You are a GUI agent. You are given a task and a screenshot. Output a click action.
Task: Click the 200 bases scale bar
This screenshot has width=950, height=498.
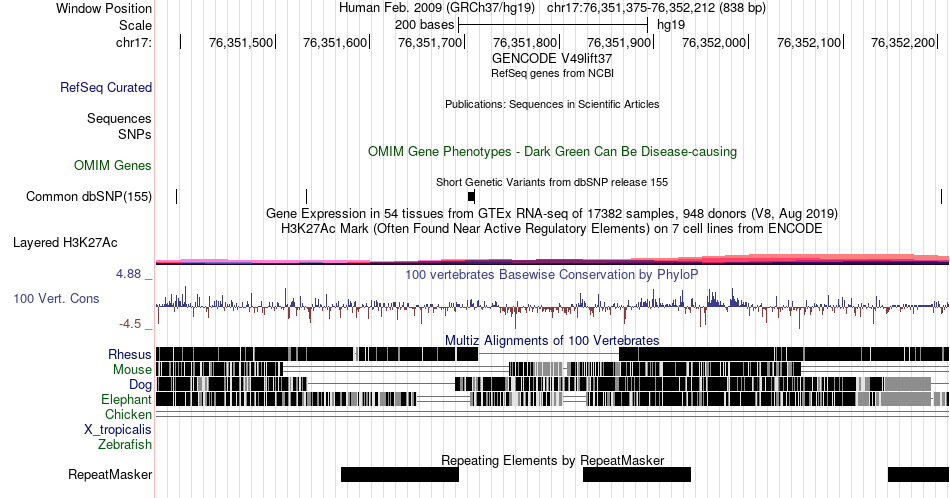[553, 25]
